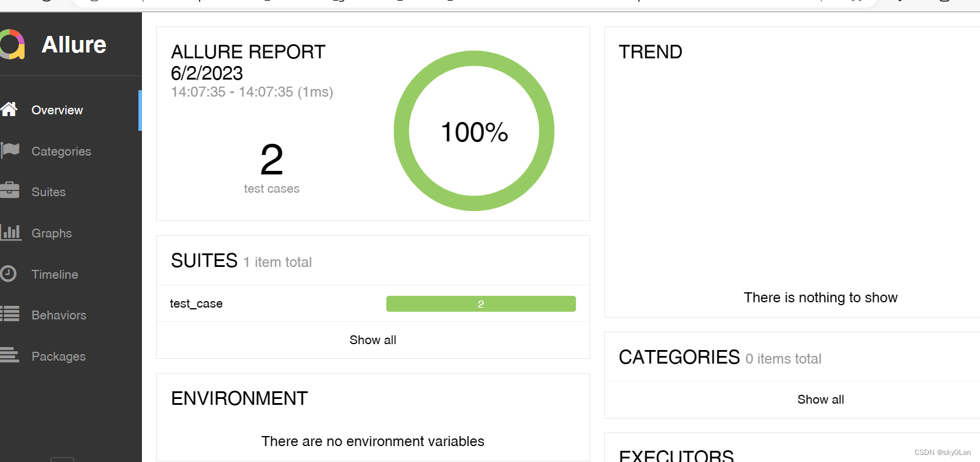Click the Packages stacked bars icon
Image resolution: width=980 pixels, height=462 pixels.
click(x=9, y=356)
